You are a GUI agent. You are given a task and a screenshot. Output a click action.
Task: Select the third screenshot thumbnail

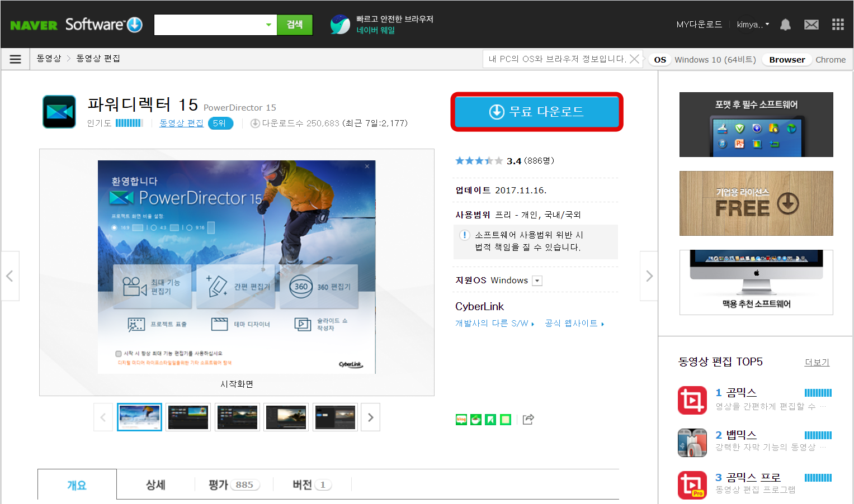click(x=237, y=417)
